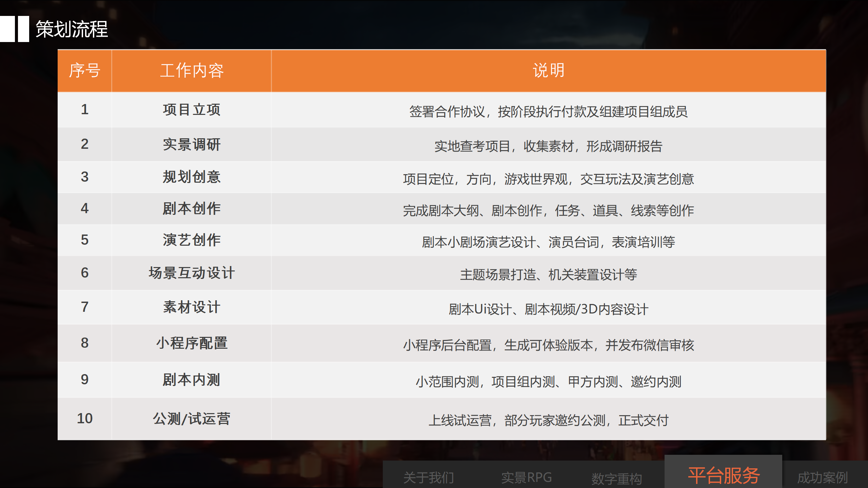Select the 项目立项 cell
868x488 pixels.
[x=192, y=109]
